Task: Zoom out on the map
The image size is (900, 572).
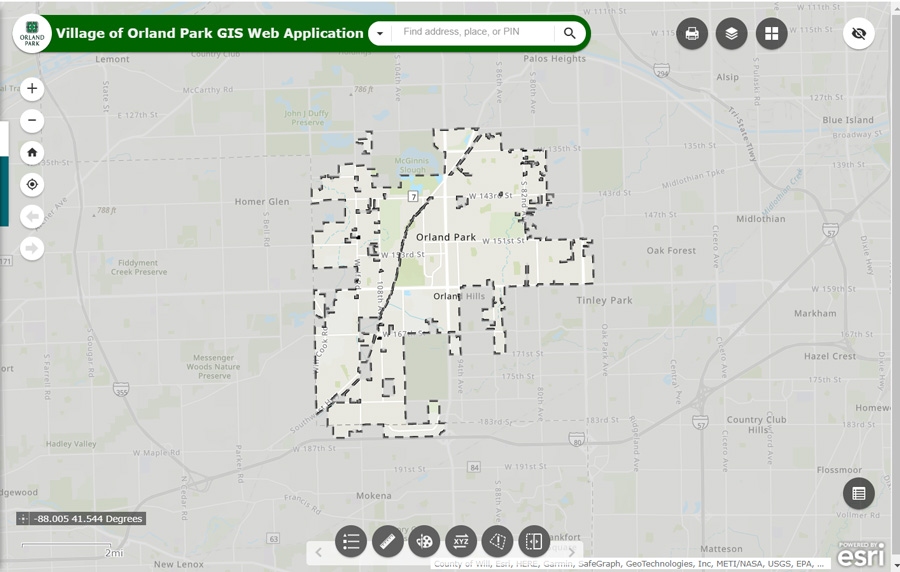Action: tap(32, 120)
